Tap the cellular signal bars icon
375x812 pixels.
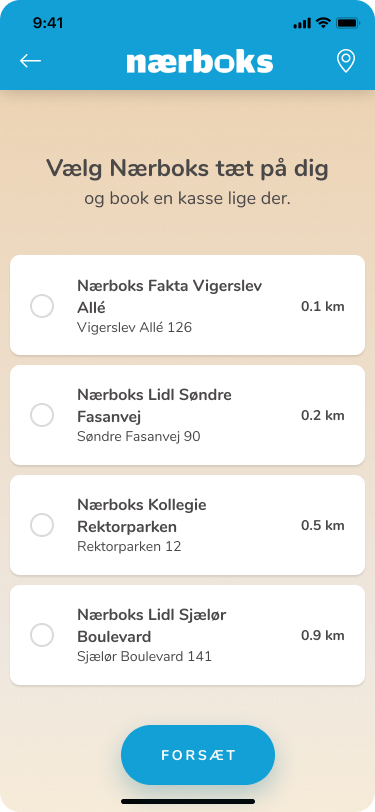302,23
